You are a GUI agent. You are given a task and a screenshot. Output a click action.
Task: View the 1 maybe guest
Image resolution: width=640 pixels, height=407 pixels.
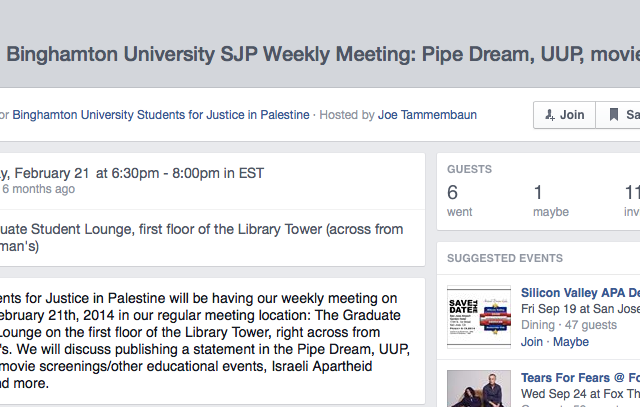551,201
